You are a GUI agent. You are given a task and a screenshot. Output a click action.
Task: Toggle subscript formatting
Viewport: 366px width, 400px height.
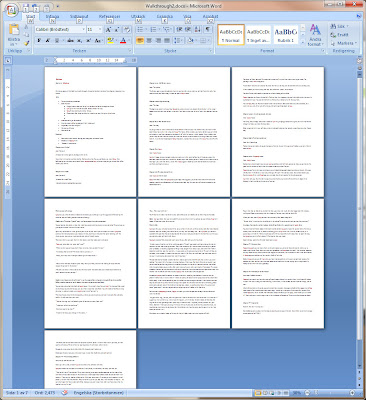point(79,41)
